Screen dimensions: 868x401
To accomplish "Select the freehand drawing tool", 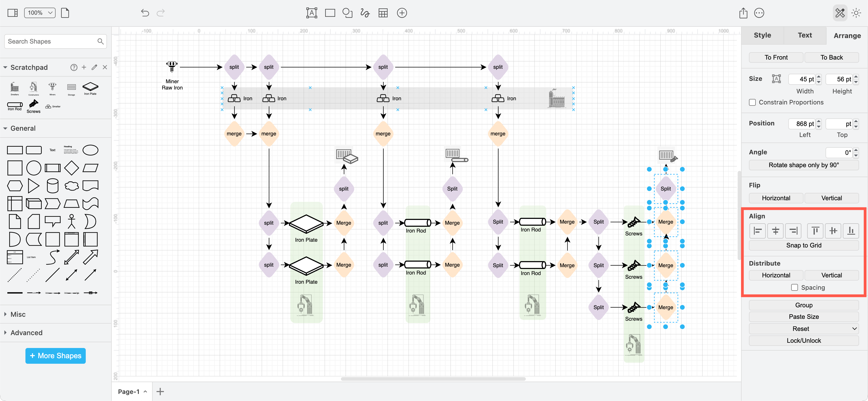I will (x=365, y=13).
